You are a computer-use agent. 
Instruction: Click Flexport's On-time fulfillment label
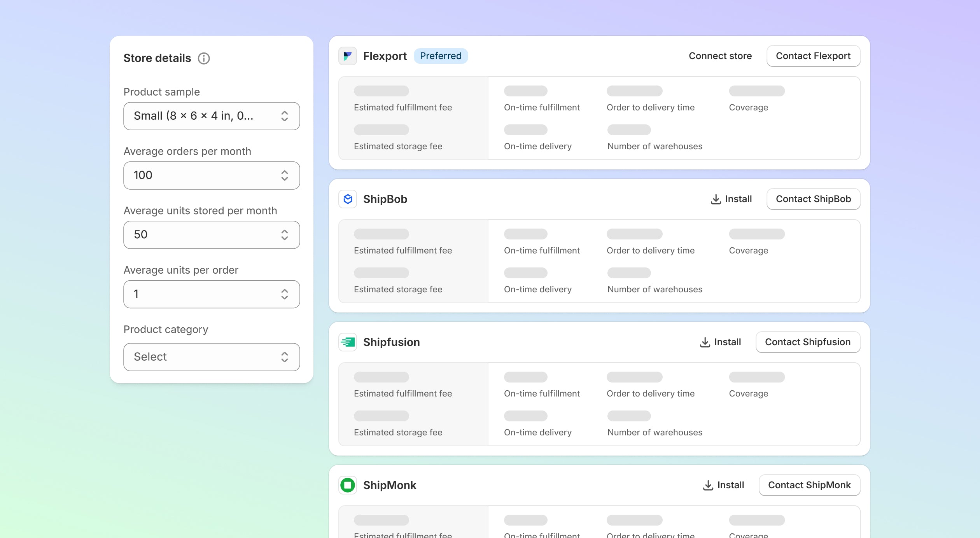coord(542,107)
